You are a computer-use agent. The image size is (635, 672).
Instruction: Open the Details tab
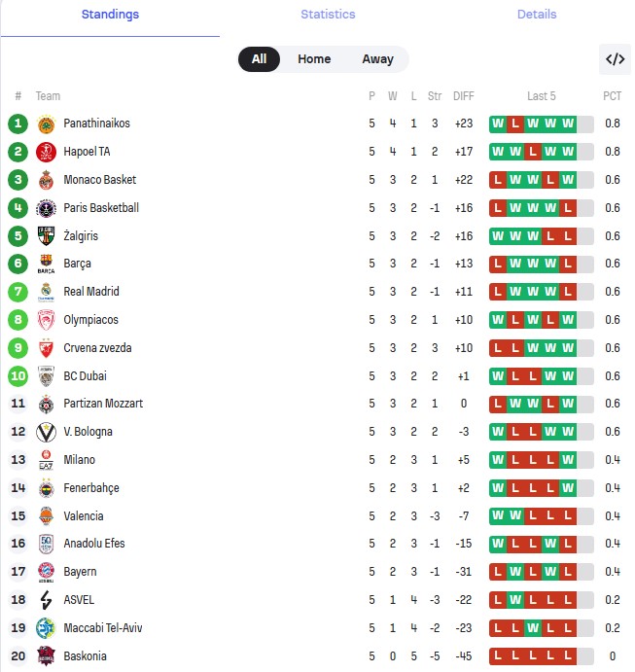[537, 15]
